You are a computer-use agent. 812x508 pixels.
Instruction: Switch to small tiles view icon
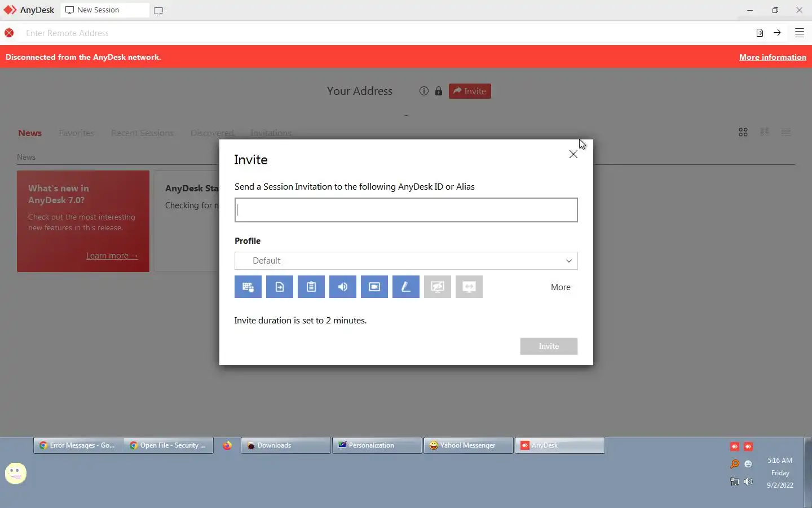point(765,132)
